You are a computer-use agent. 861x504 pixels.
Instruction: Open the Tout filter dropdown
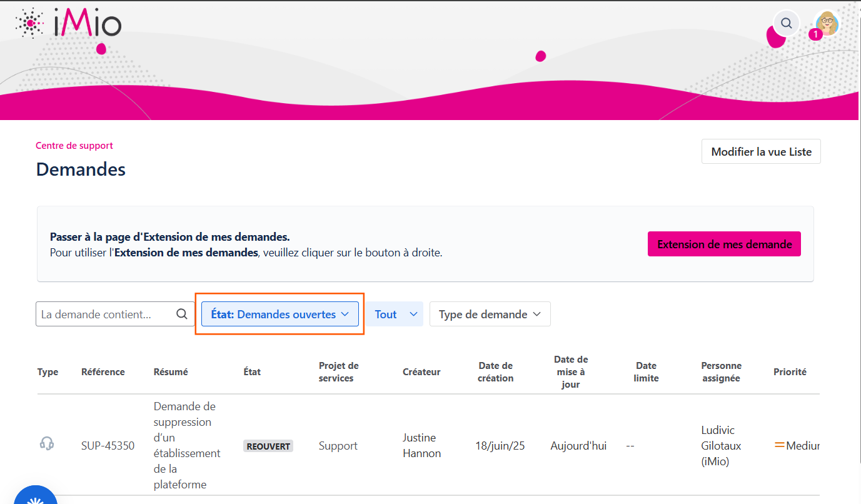pyautogui.click(x=395, y=315)
